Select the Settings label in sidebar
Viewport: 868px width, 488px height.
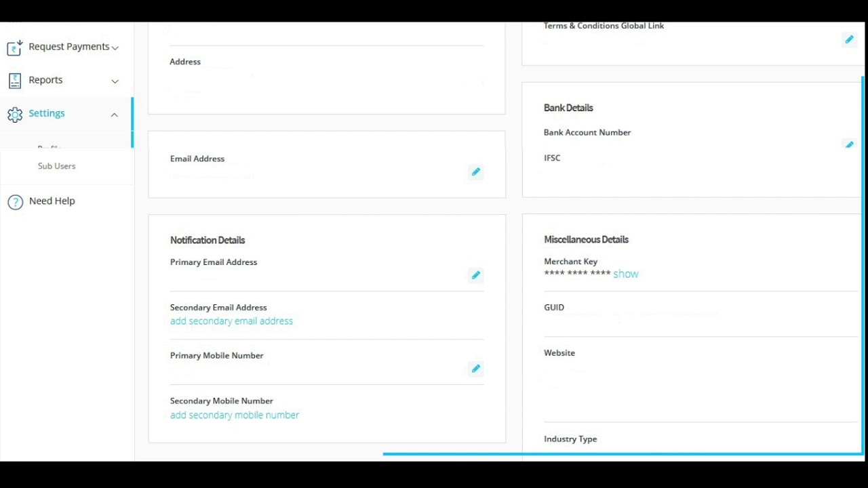(x=47, y=113)
